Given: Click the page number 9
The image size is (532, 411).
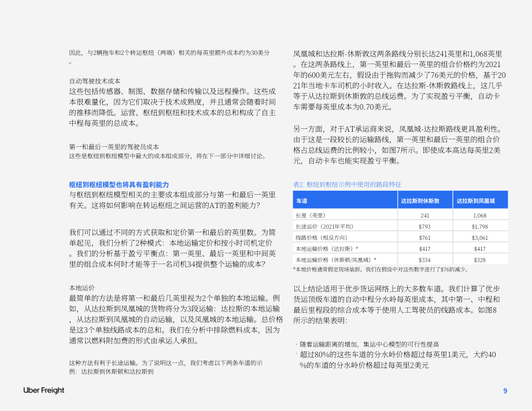Looking at the screenshot, I should click(x=505, y=391).
